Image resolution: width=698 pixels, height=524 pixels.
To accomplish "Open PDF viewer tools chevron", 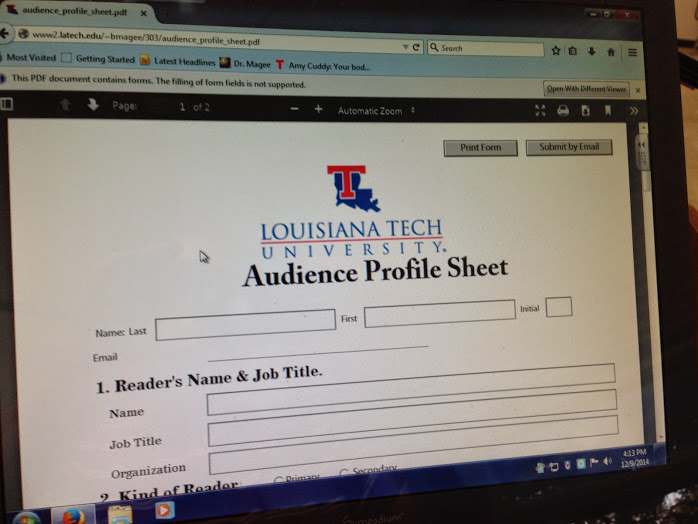I will 634,111.
